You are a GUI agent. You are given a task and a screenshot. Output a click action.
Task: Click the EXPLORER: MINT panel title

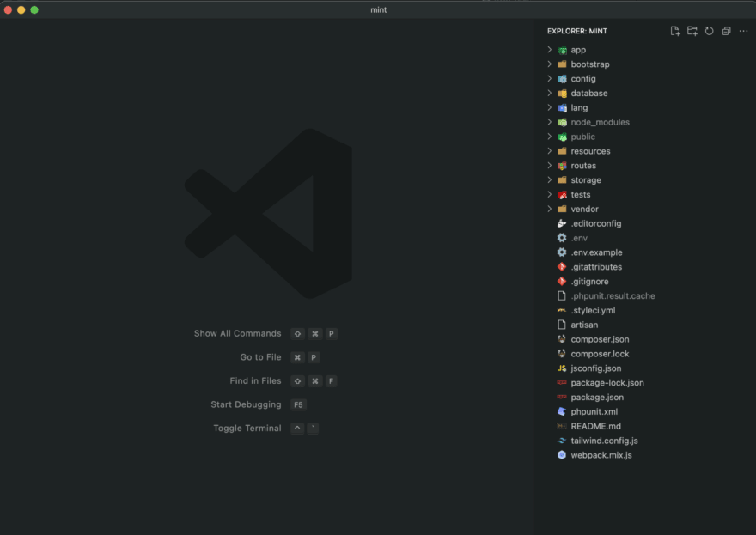click(577, 31)
